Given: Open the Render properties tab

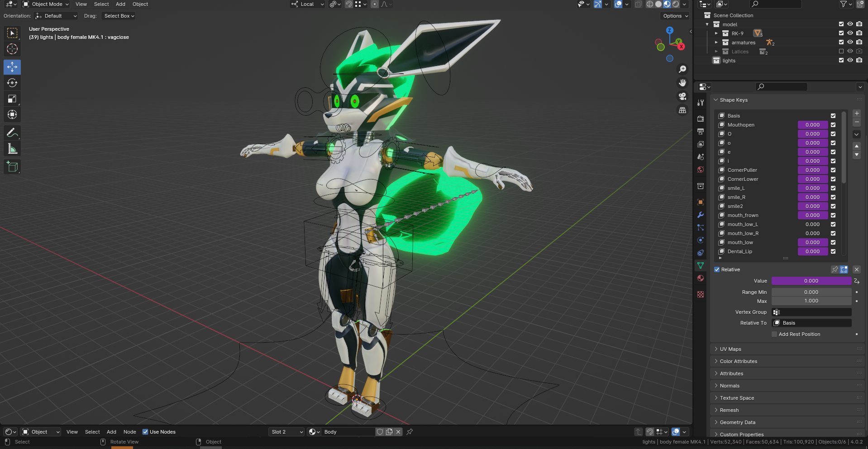Looking at the screenshot, I should [x=701, y=119].
